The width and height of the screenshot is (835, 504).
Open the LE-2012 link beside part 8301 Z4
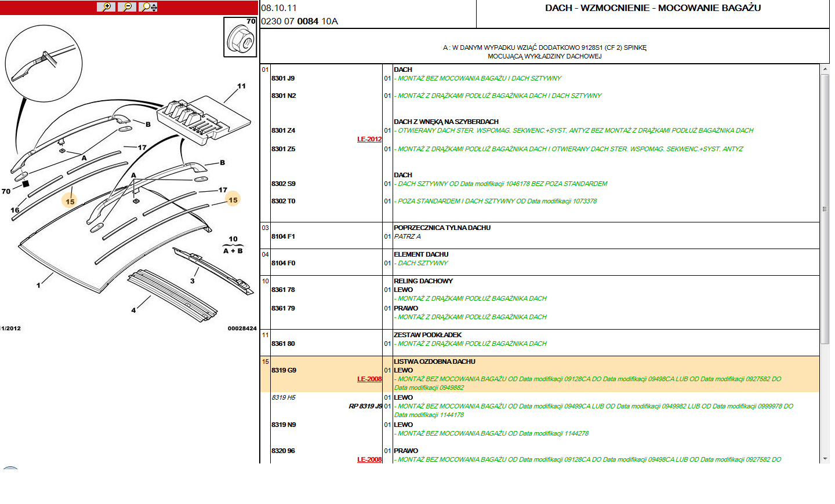click(369, 139)
